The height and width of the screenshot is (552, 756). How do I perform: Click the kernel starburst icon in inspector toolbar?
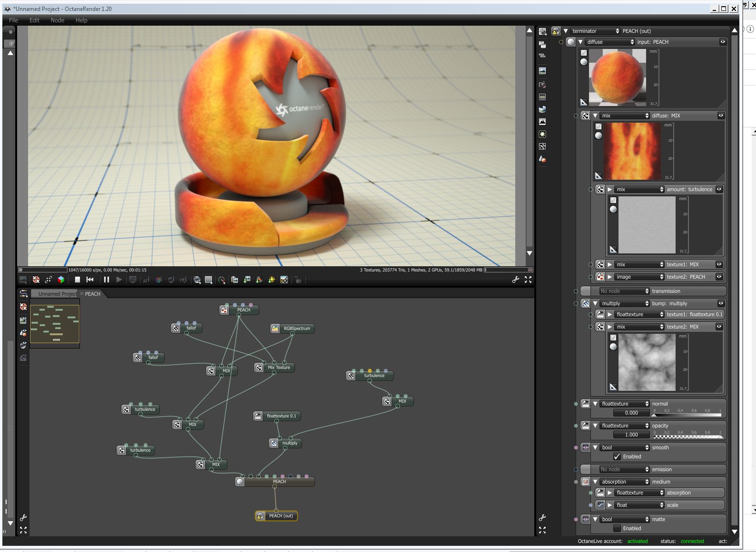[x=542, y=134]
